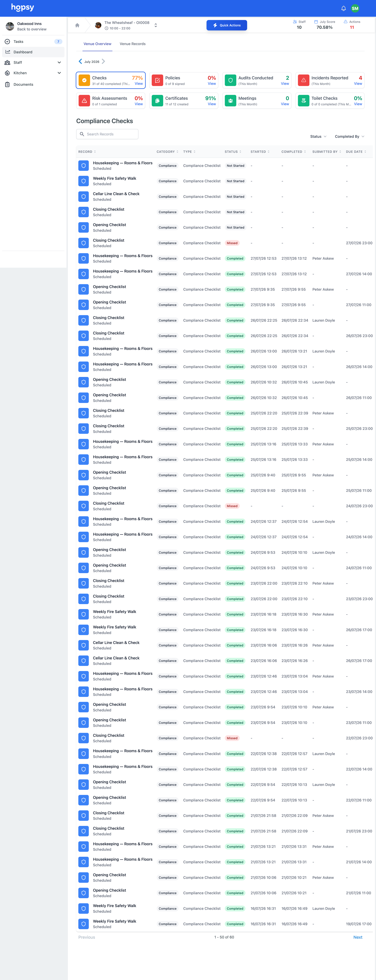Sort by the Type column
The width and height of the screenshot is (376, 980).
(189, 152)
